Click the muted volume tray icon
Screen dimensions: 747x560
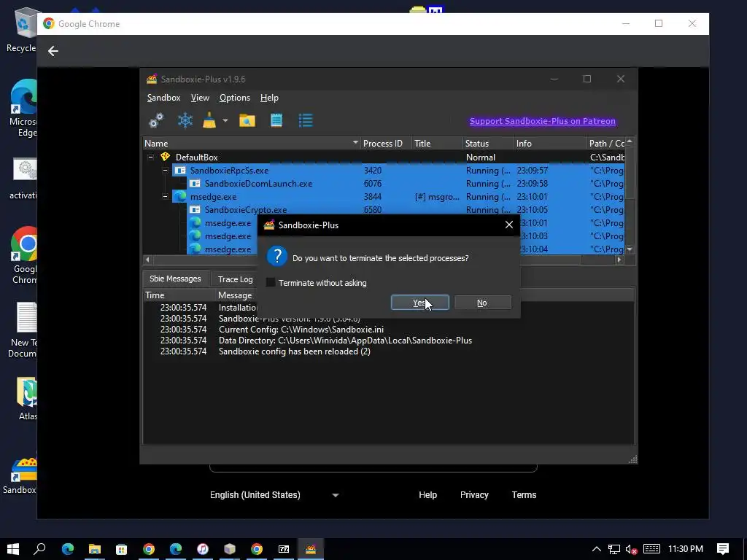[x=631, y=549]
